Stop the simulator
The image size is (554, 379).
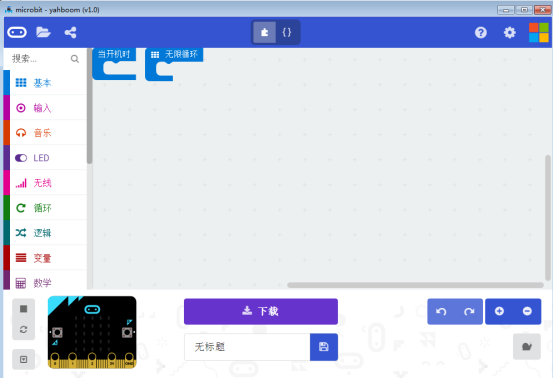pos(23,309)
